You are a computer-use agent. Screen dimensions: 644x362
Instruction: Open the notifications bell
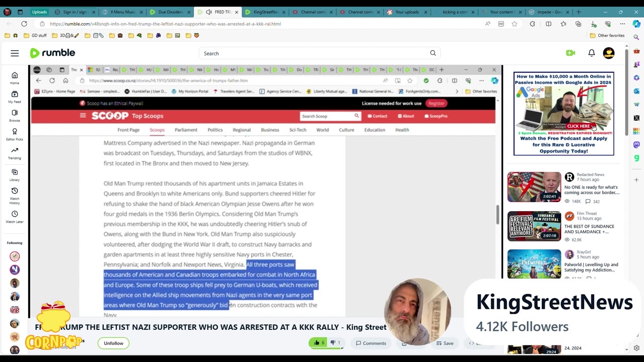pyautogui.click(x=592, y=53)
